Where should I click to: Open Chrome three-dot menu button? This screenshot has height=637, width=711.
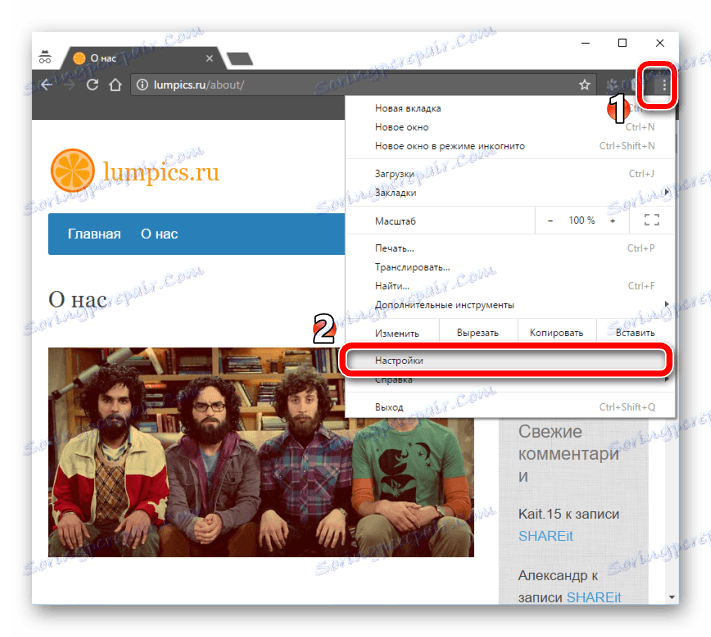[x=663, y=85]
